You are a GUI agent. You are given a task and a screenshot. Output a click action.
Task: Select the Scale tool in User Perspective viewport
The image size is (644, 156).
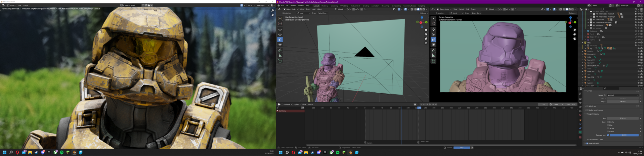click(x=280, y=39)
